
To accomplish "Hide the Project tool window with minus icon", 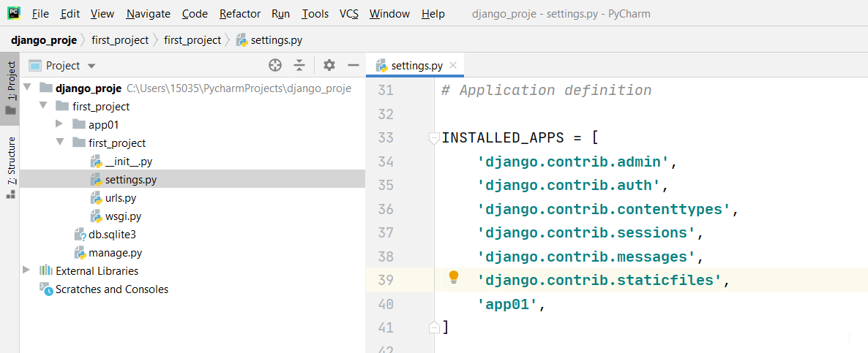I will click(x=353, y=65).
